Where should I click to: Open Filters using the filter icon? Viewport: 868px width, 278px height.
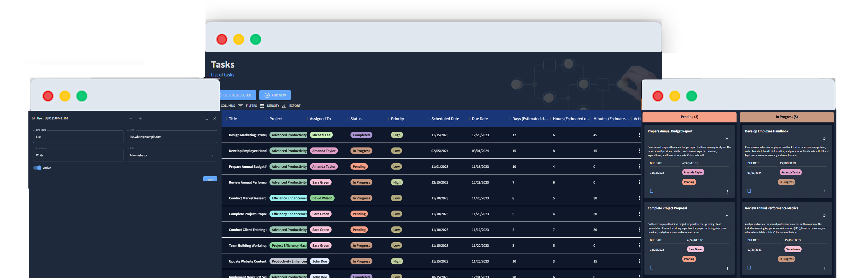tap(241, 106)
